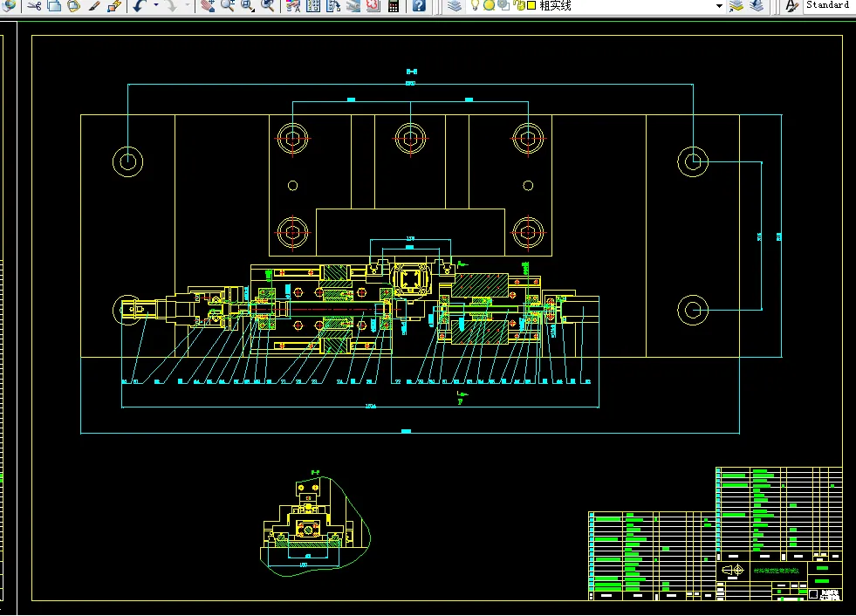Open the DesignCenter icon
Viewport: 856px width, 616px height.
(313, 6)
